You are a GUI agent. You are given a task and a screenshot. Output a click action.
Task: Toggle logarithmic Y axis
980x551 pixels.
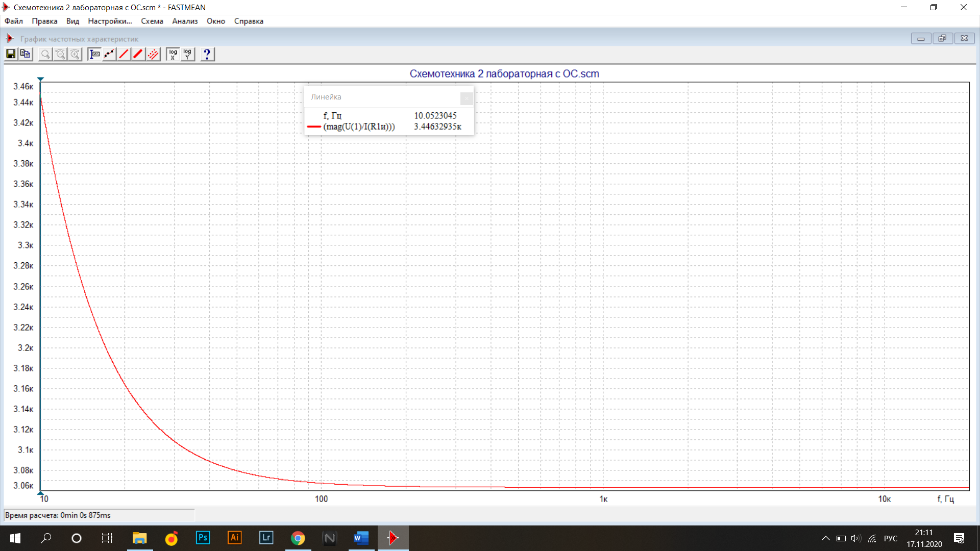pos(188,54)
